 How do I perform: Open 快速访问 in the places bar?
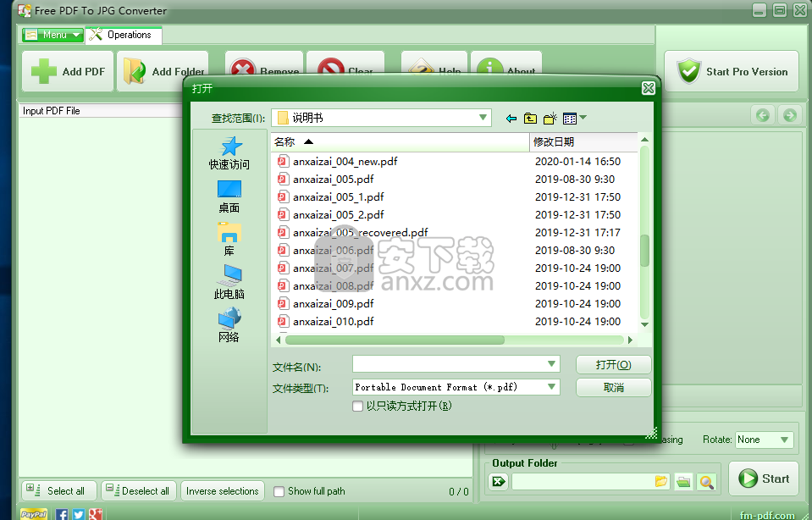(x=229, y=153)
